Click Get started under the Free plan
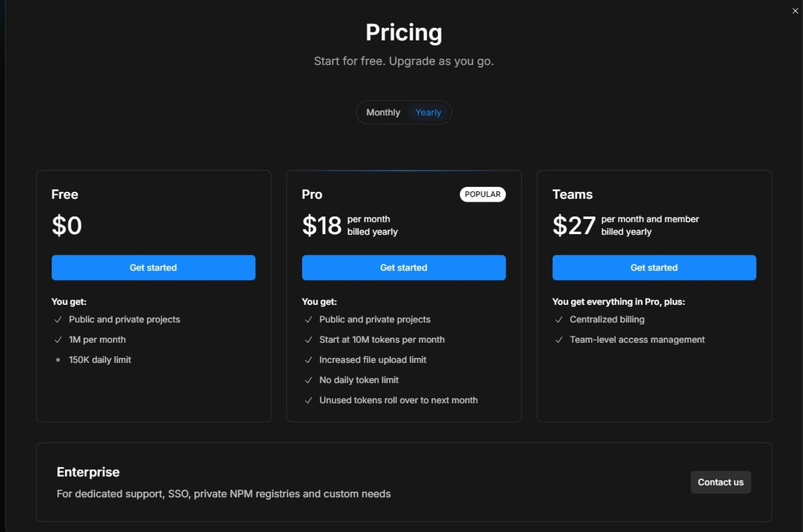Viewport: 803px width, 532px height. click(153, 267)
